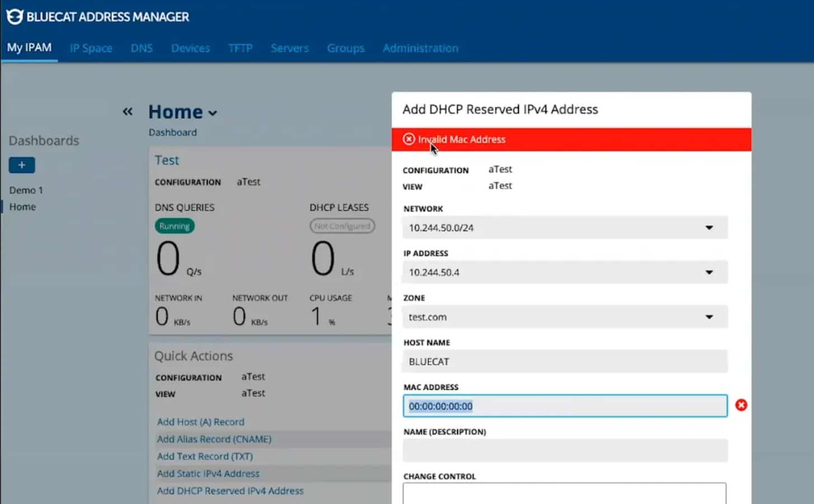Click the NETWORK IN label
The width and height of the screenshot is (814, 504).
[178, 298]
